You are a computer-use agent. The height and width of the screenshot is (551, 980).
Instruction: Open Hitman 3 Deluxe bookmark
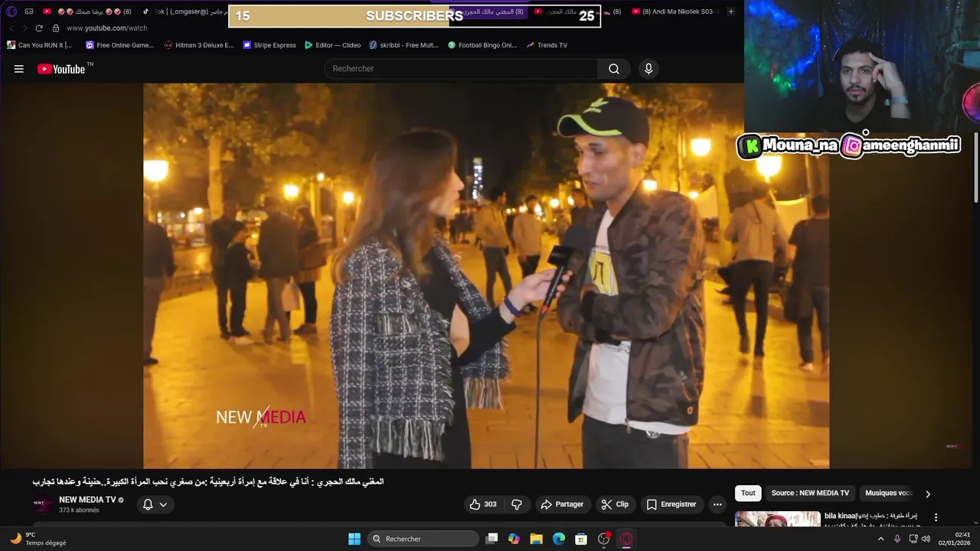[x=199, y=45]
